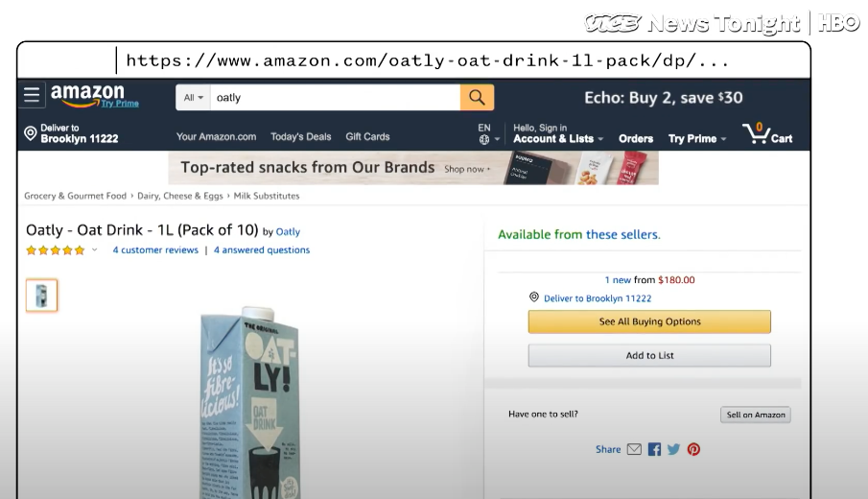
Task: Expand the All search category dropdown
Action: click(x=194, y=97)
